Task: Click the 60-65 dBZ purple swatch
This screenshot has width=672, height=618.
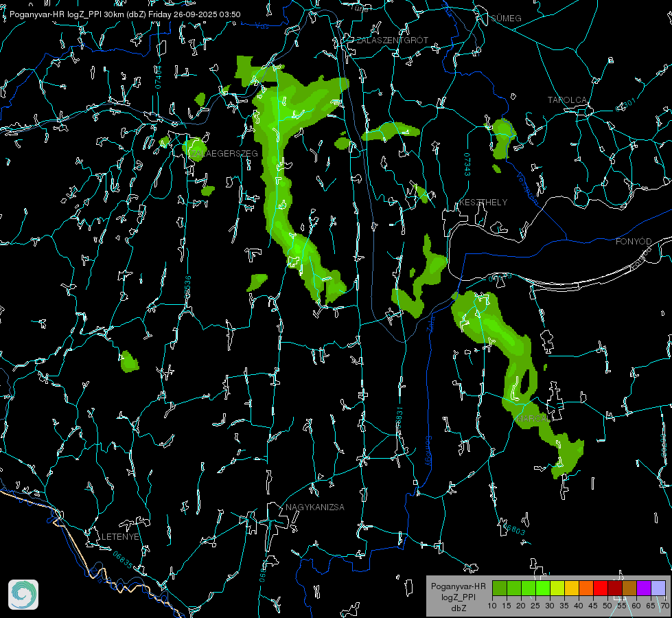Action: tap(644, 588)
